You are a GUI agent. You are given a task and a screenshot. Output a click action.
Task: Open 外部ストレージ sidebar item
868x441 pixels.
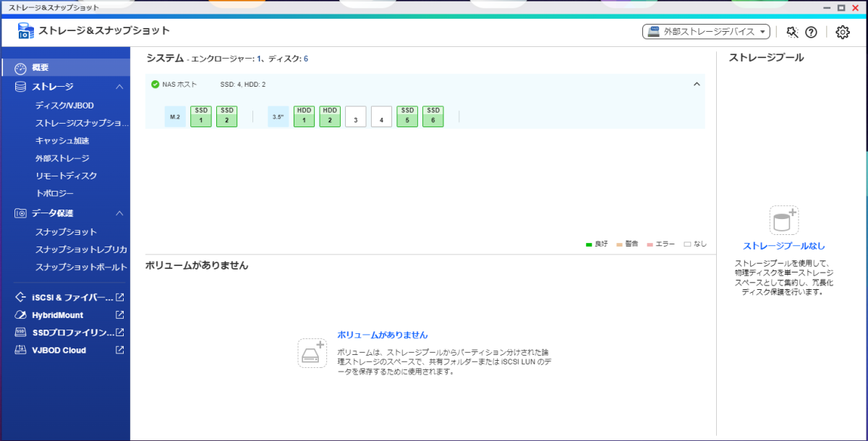62,158
